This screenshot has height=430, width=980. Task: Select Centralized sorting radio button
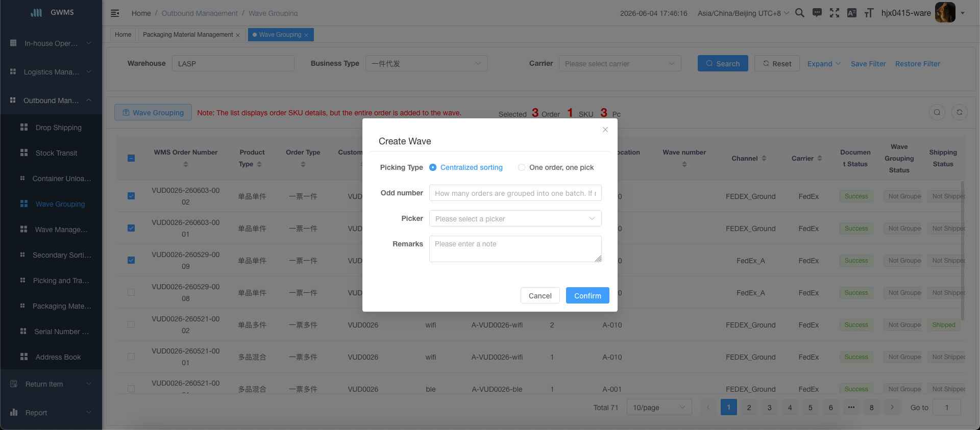pyautogui.click(x=433, y=167)
